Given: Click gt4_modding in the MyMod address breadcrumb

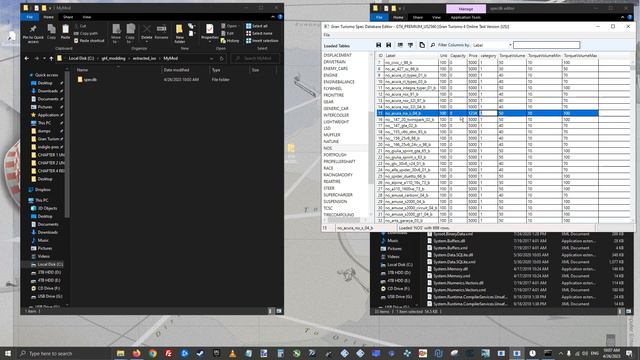Looking at the screenshot, I should click(113, 58).
